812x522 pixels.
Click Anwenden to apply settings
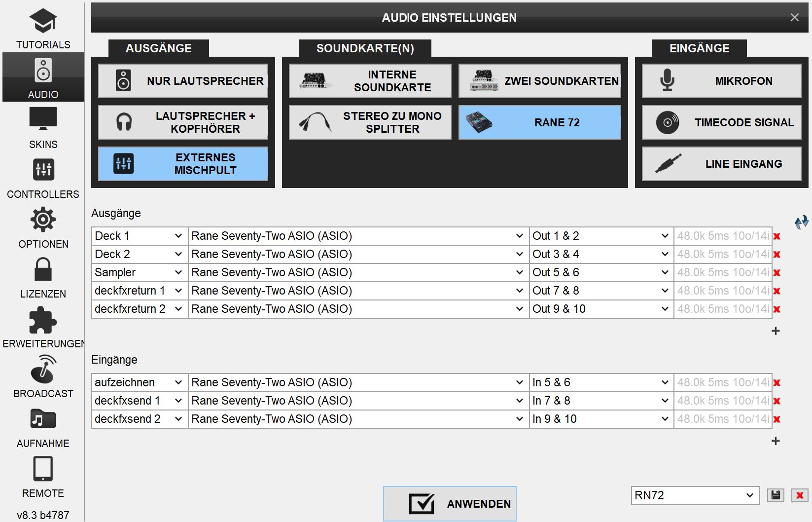pyautogui.click(x=450, y=504)
